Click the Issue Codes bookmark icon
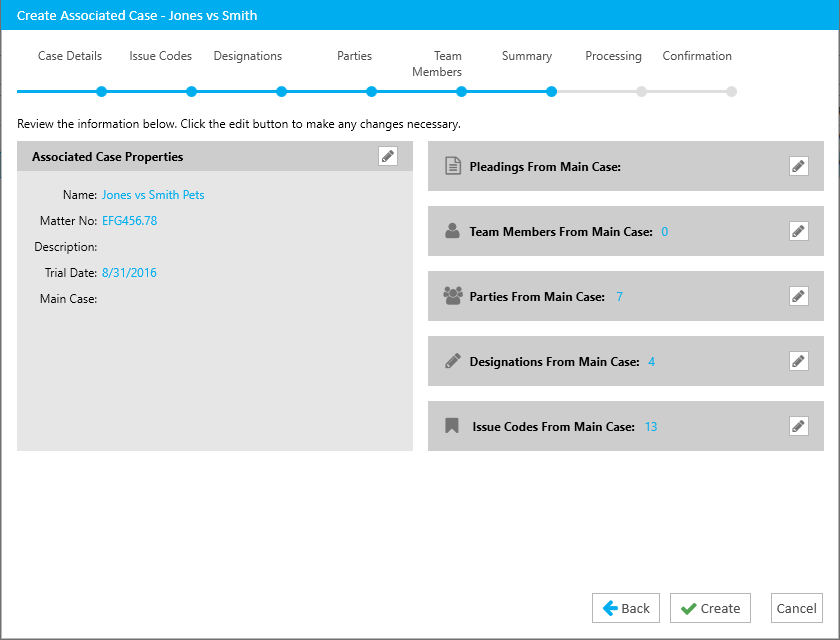The width and height of the screenshot is (840, 640). (x=452, y=426)
